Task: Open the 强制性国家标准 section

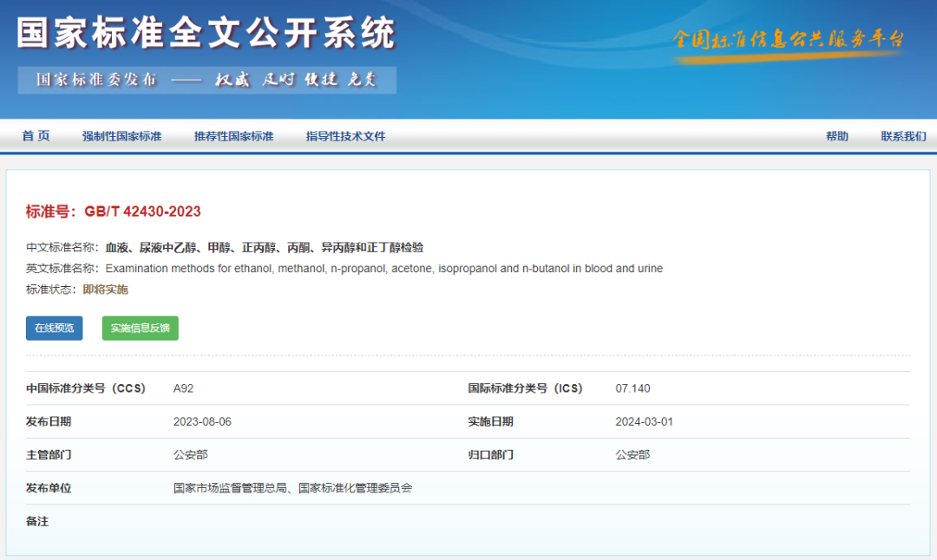Action: (x=121, y=136)
